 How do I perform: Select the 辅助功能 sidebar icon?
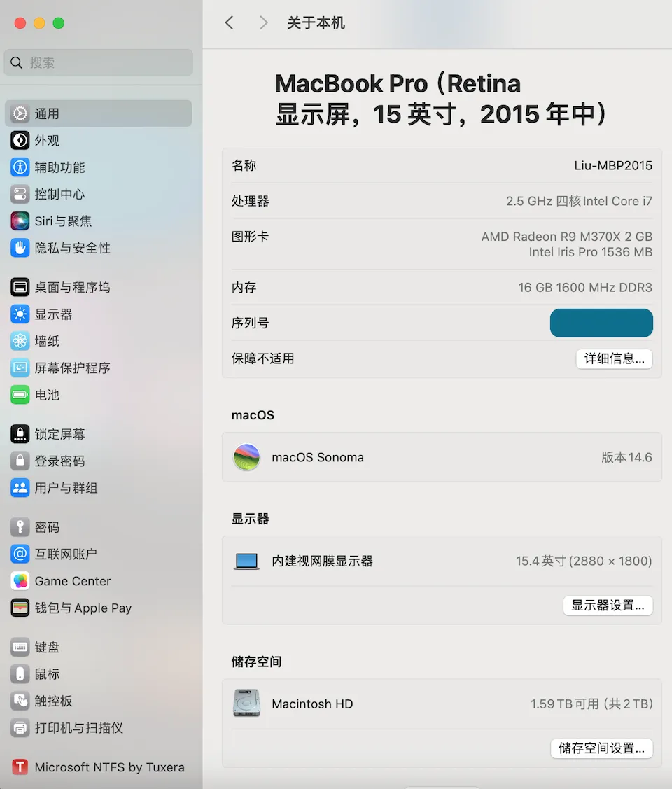click(x=19, y=167)
